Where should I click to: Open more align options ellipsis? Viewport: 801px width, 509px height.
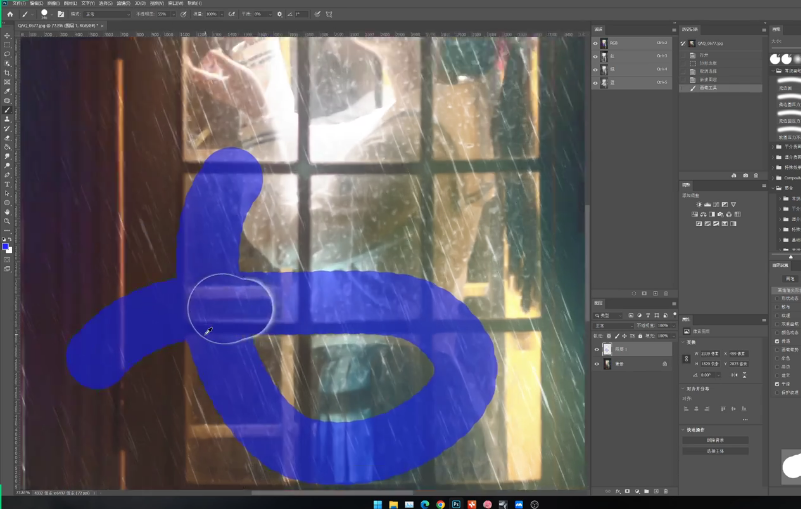point(745,420)
